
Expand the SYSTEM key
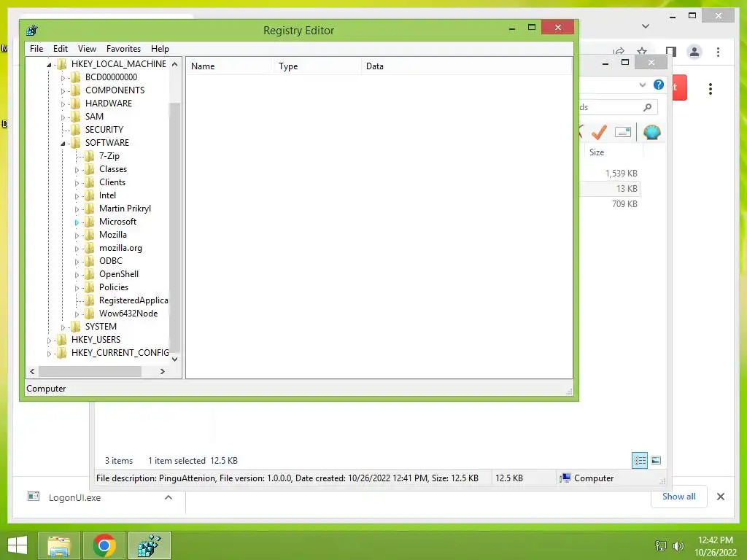click(x=63, y=327)
